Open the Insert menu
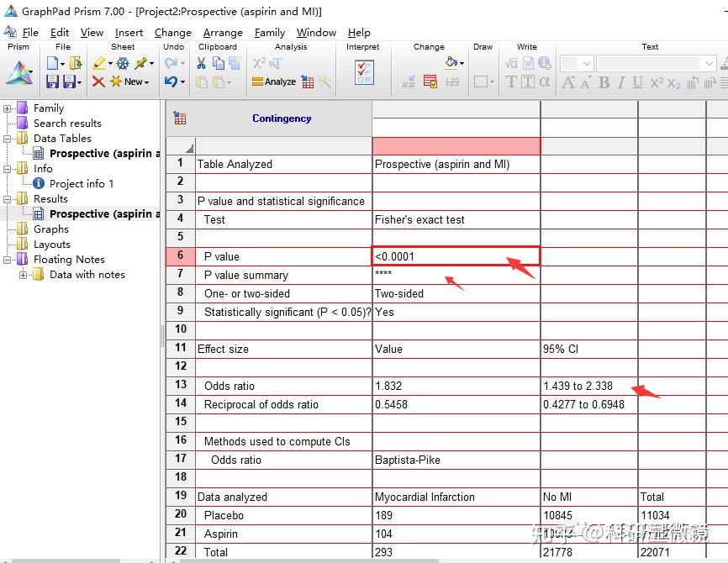Viewport: 728px width, 563px height. point(129,33)
